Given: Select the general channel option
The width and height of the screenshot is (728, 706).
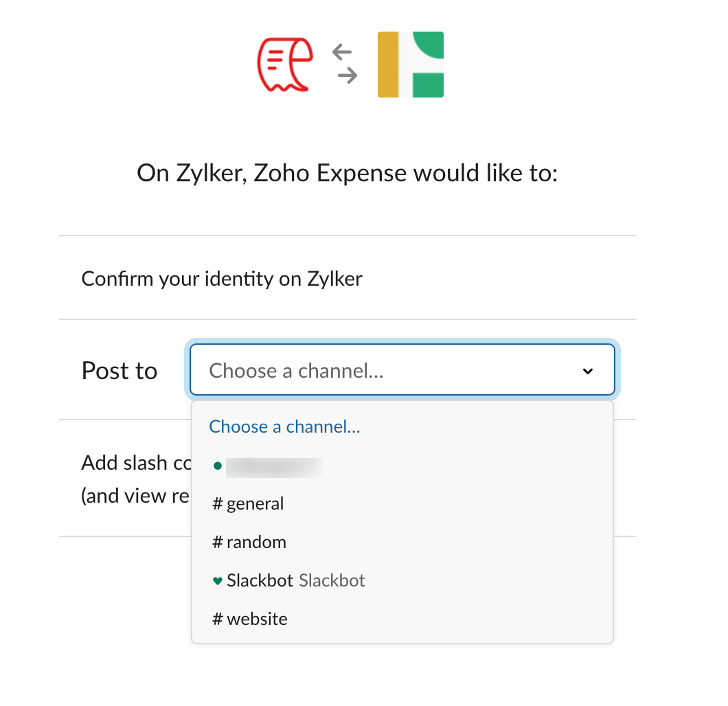Looking at the screenshot, I should 402,503.
